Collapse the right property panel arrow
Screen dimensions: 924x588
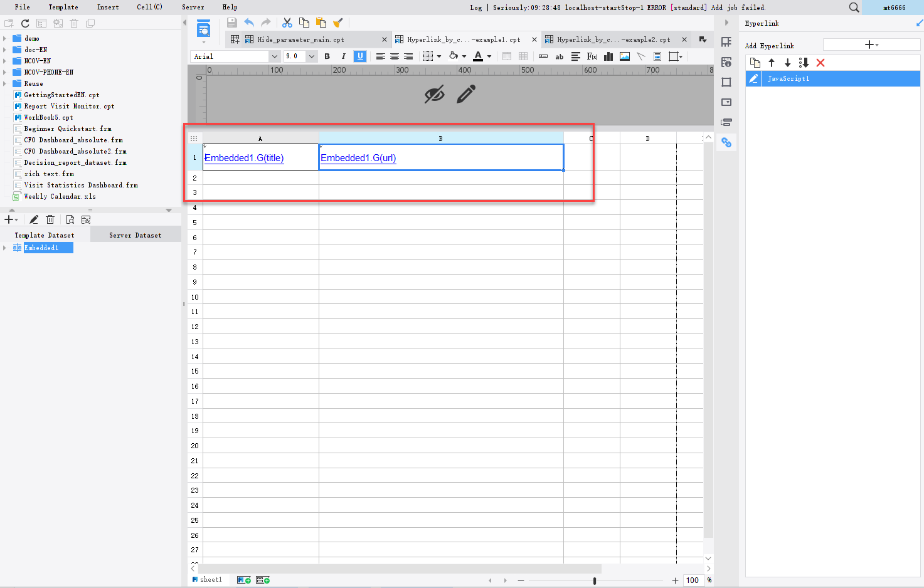pos(726,23)
